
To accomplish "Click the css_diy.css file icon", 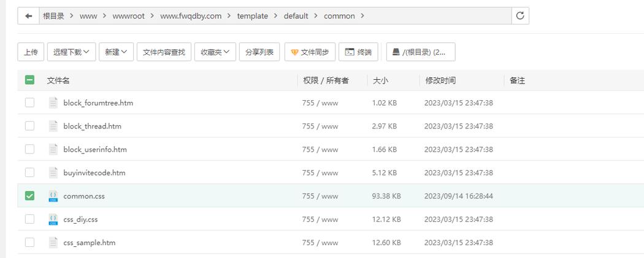I will point(53,219).
